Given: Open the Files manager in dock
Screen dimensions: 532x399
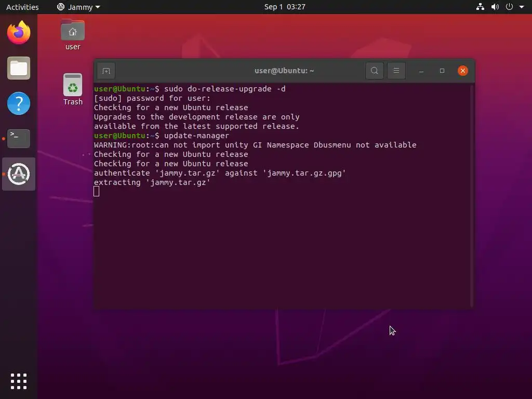Looking at the screenshot, I should point(19,68).
